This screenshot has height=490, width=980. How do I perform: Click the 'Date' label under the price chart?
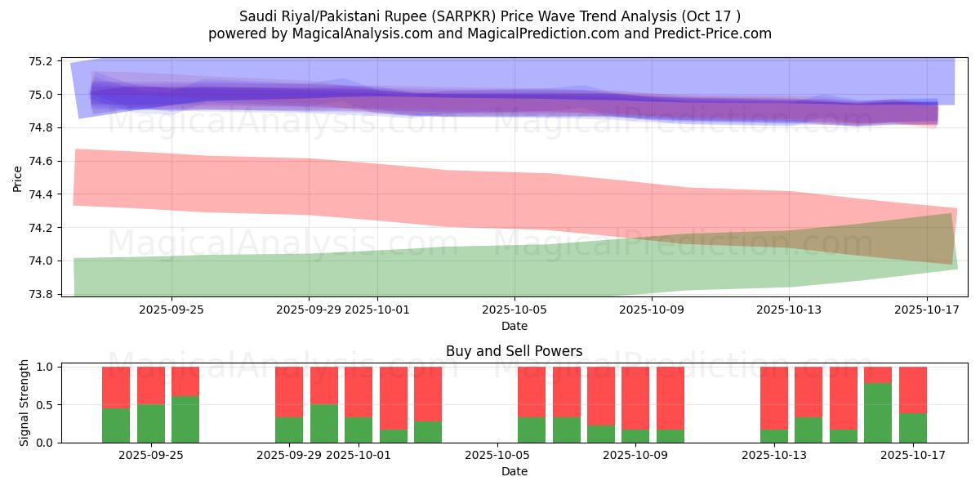point(514,326)
